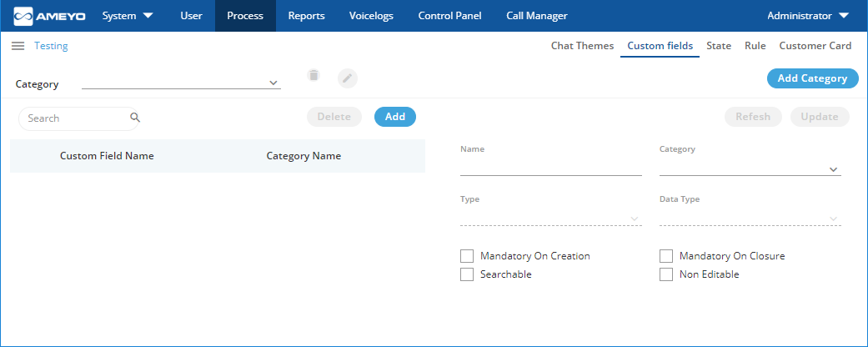Screen dimensions: 868x347
Task: Click the pencil edit category icon
Action: tap(348, 78)
